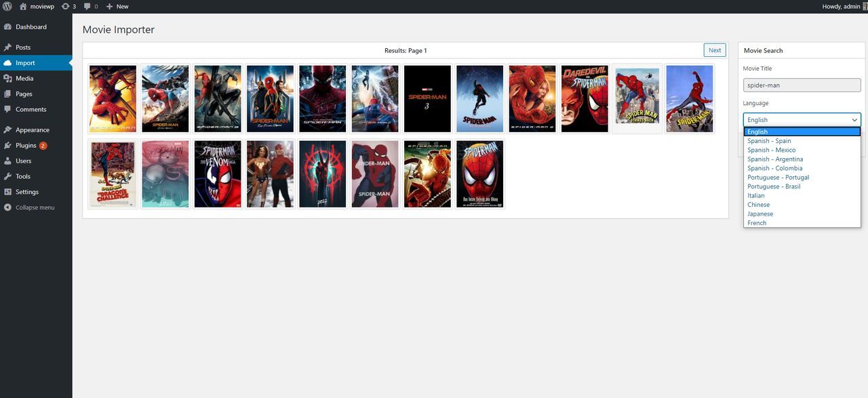The width and height of the screenshot is (868, 398).
Task: Click the Users person icon
Action: tap(7, 161)
